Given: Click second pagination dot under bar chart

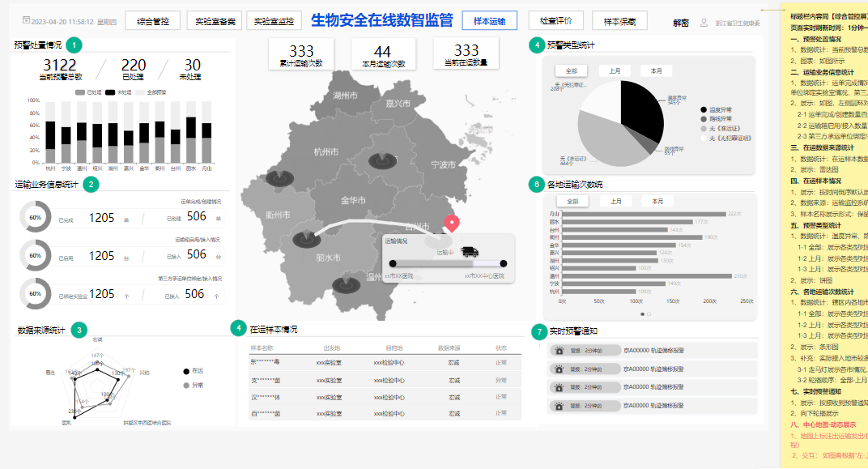Looking at the screenshot, I should (649, 313).
